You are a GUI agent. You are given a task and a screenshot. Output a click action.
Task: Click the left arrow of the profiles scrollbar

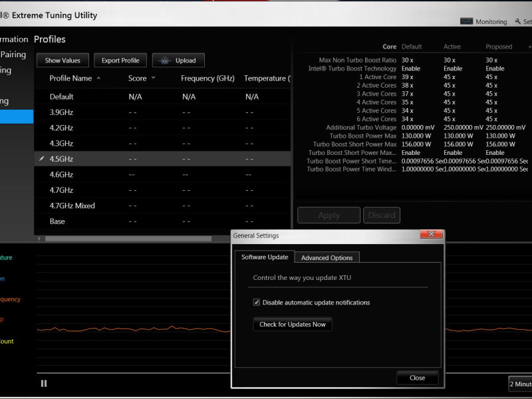(39, 239)
